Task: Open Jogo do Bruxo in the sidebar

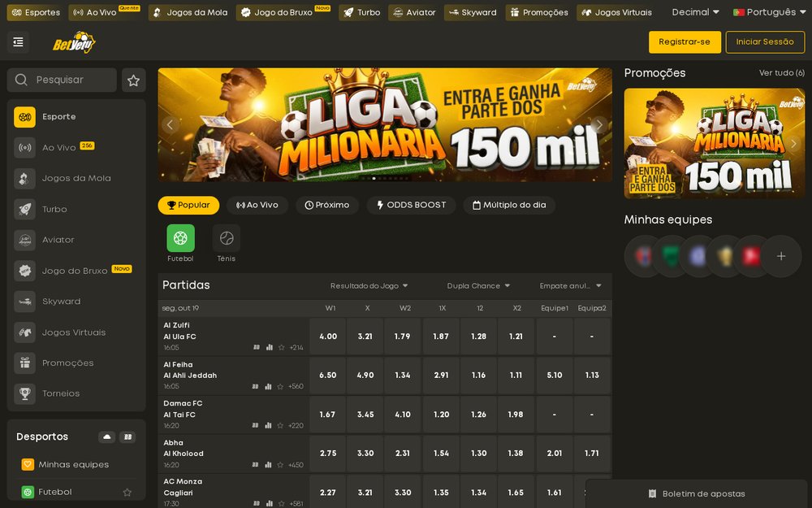Action: coord(76,271)
